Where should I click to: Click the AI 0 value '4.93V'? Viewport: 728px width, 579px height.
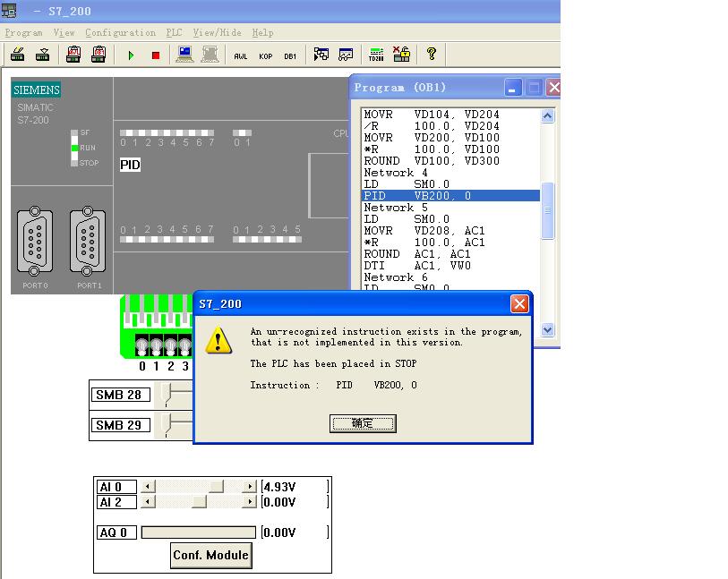pyautogui.click(x=279, y=487)
